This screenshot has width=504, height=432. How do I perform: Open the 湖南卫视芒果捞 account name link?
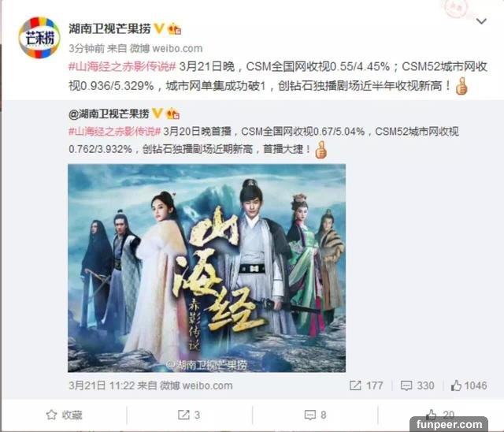click(109, 28)
